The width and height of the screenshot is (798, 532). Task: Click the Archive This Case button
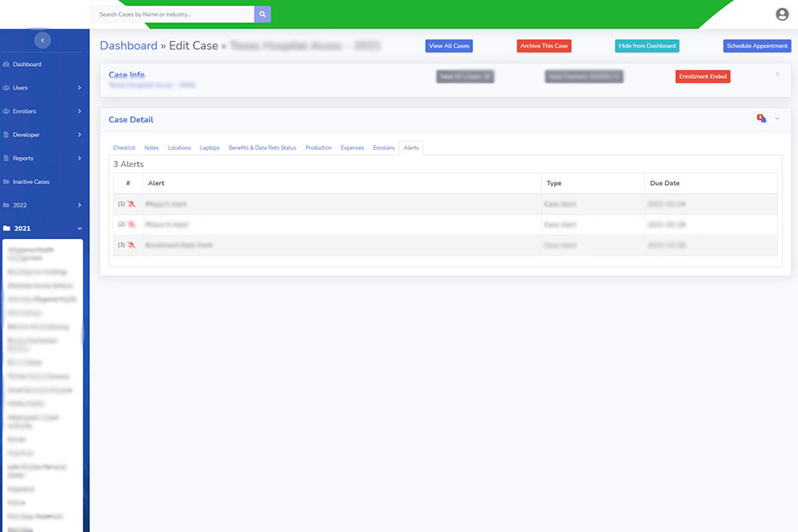(544, 45)
